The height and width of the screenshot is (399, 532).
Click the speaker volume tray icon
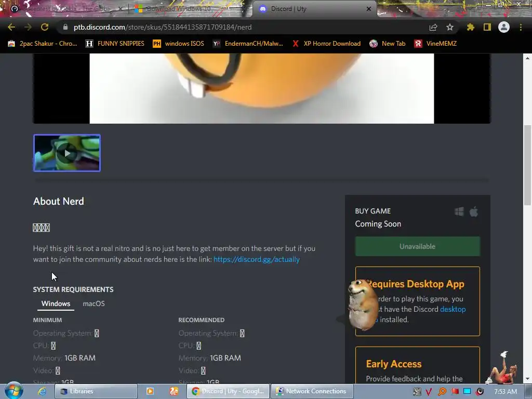480,392
